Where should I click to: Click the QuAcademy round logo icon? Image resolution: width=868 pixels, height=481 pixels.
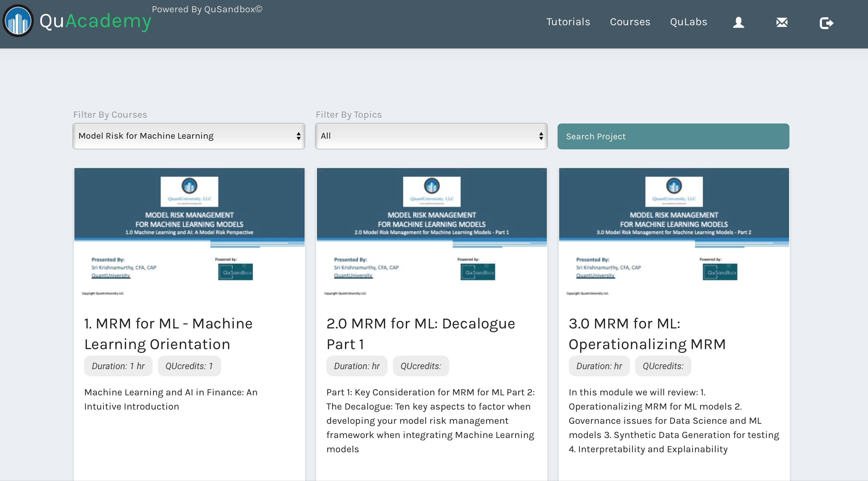(18, 21)
